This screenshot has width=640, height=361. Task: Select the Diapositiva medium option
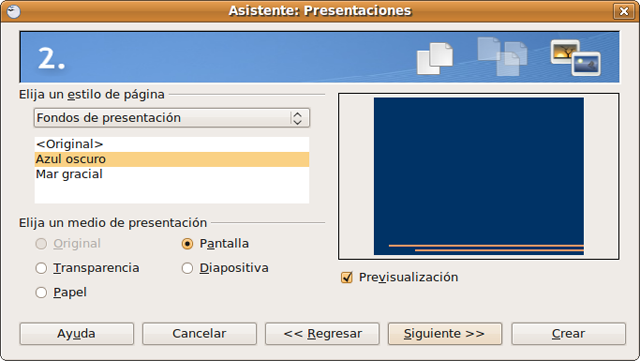coord(187,268)
